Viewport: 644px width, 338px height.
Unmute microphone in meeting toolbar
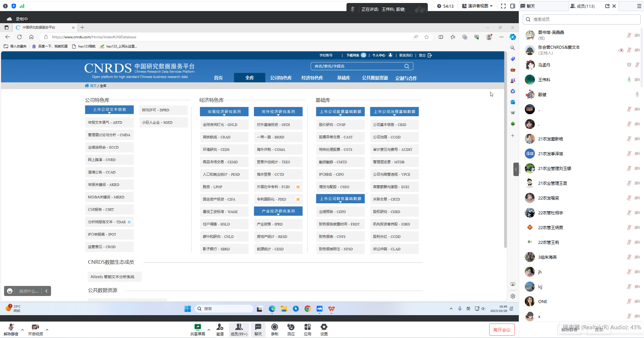[11, 330]
